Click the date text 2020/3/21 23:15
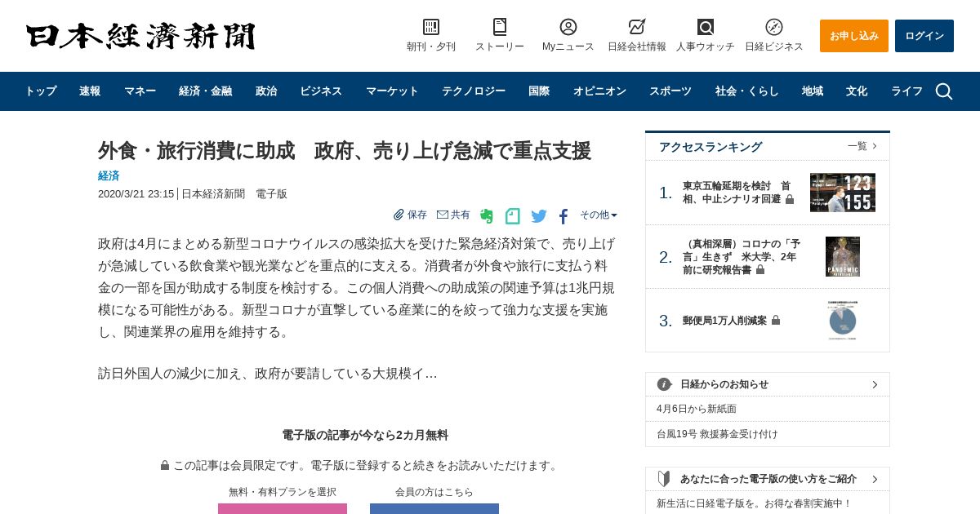Viewport: 980px width, 514px height. [136, 194]
